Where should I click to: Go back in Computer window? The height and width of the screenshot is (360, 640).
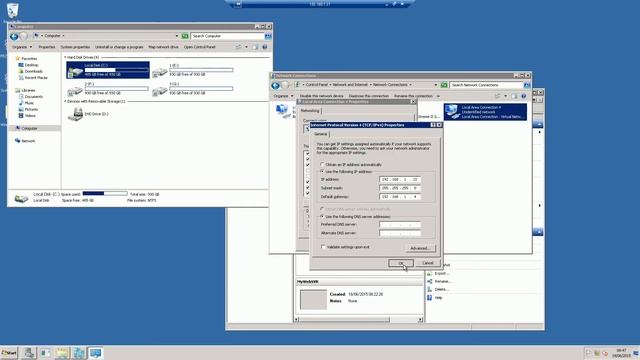pos(14,36)
